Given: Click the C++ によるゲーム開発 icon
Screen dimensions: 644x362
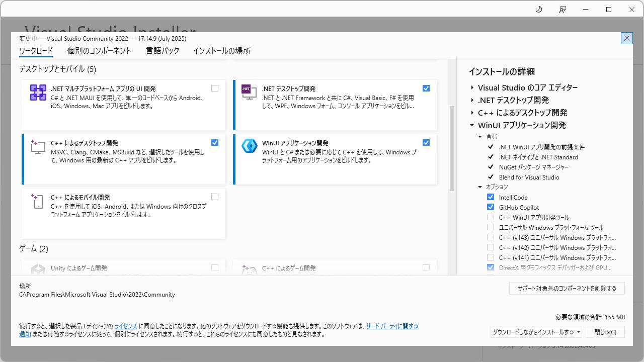Looking at the screenshot, I should pos(250,270).
